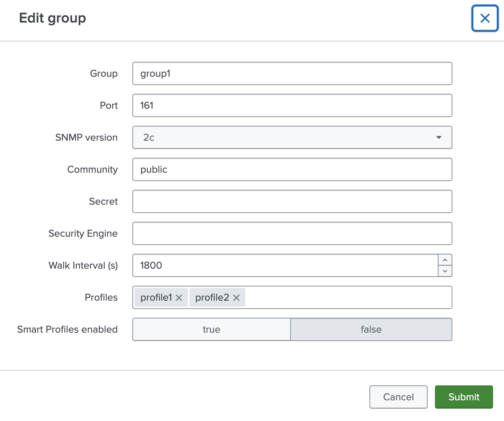Submit the group changes
The image size is (504, 421).
click(x=464, y=397)
